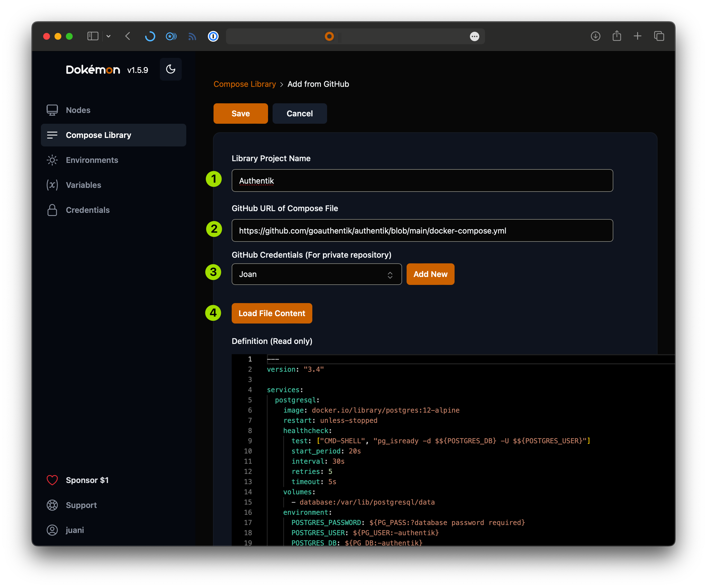Go back in Safari
The width and height of the screenshot is (707, 588).
(x=127, y=36)
